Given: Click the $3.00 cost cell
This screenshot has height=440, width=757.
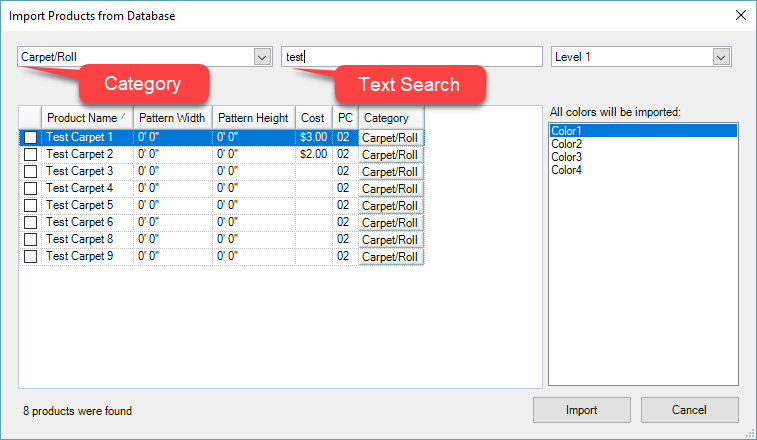Looking at the screenshot, I should pos(314,137).
